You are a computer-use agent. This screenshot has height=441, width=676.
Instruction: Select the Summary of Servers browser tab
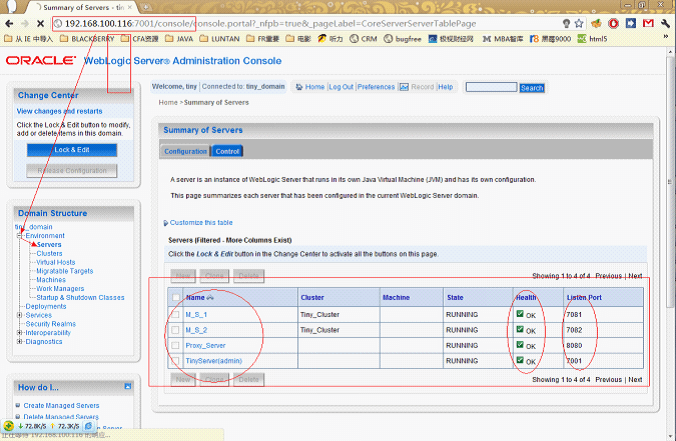click(82, 7)
